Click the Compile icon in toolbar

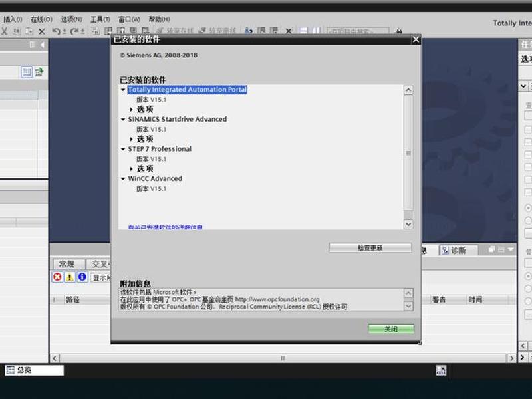coord(96,31)
